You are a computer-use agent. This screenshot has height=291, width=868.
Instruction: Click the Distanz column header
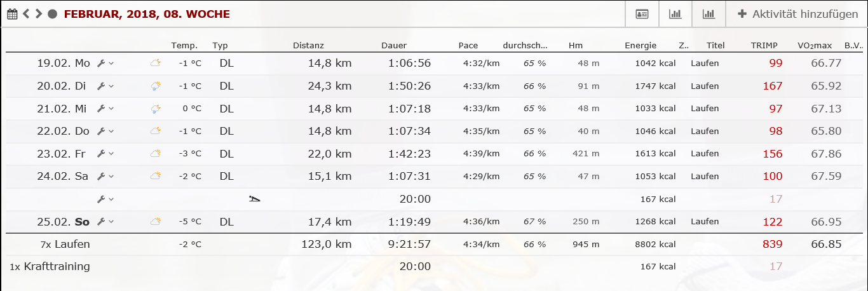[x=308, y=46]
